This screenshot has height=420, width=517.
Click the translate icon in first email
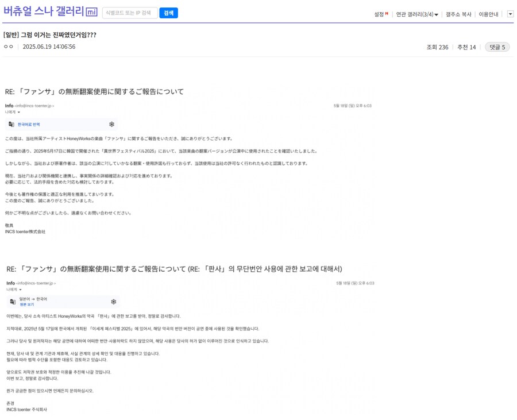(x=11, y=124)
